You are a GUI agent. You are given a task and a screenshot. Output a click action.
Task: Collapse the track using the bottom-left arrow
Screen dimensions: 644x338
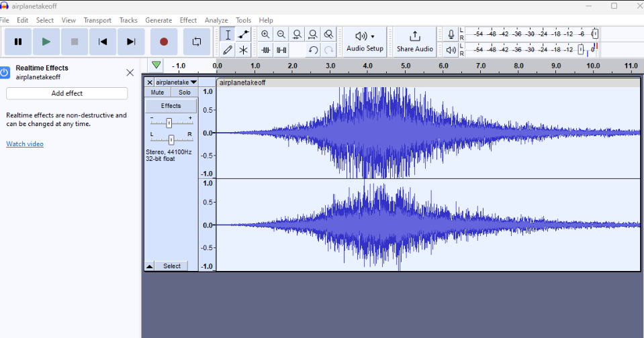pos(150,266)
